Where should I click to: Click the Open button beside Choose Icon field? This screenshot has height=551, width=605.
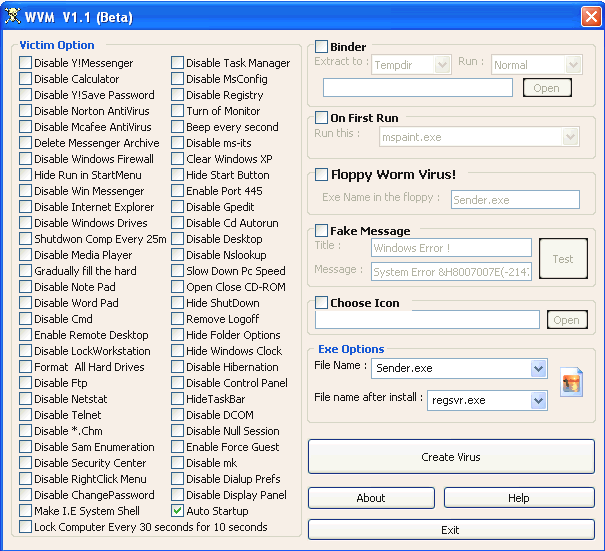pyautogui.click(x=565, y=320)
